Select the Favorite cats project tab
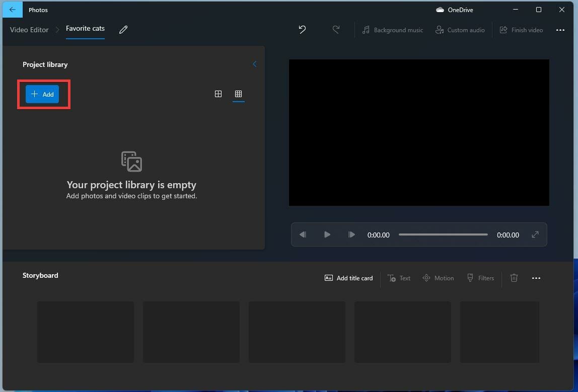The width and height of the screenshot is (578, 392). (x=85, y=29)
